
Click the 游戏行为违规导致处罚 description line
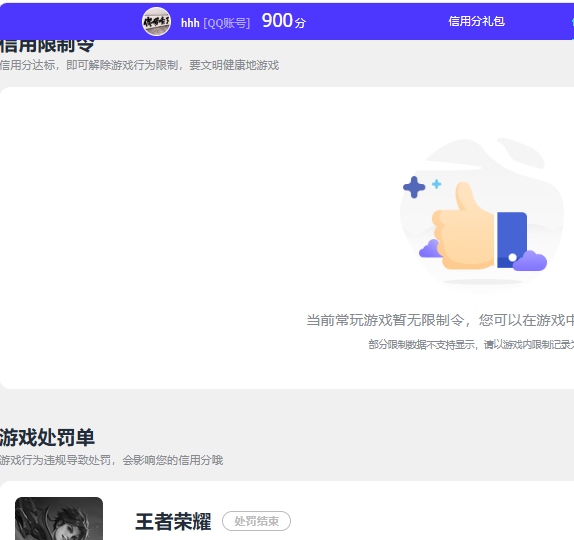coord(111,460)
